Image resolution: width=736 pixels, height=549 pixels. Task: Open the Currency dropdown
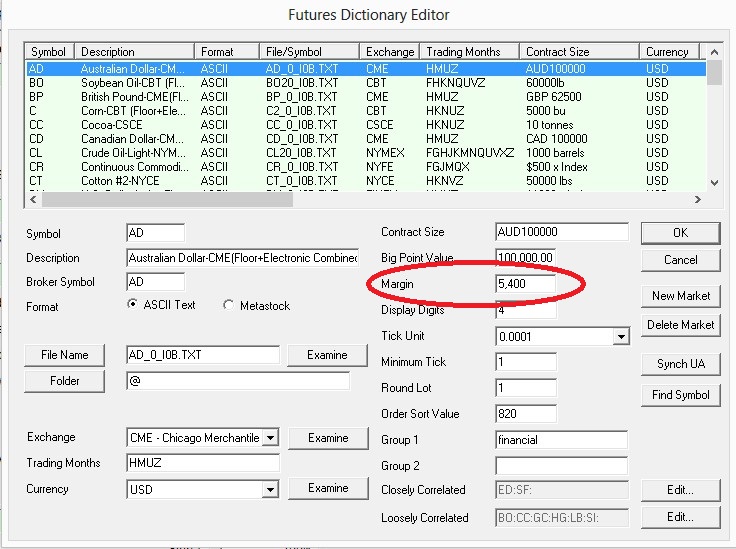(x=270, y=489)
